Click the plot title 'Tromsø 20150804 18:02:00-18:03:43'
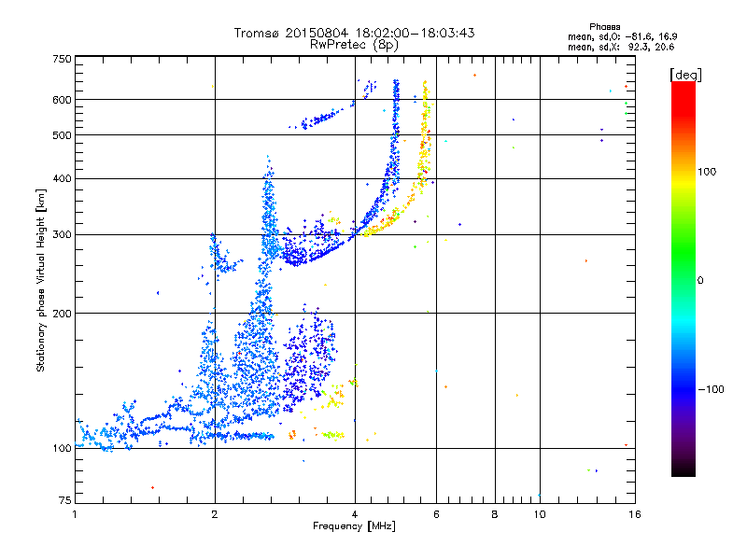 (354, 33)
